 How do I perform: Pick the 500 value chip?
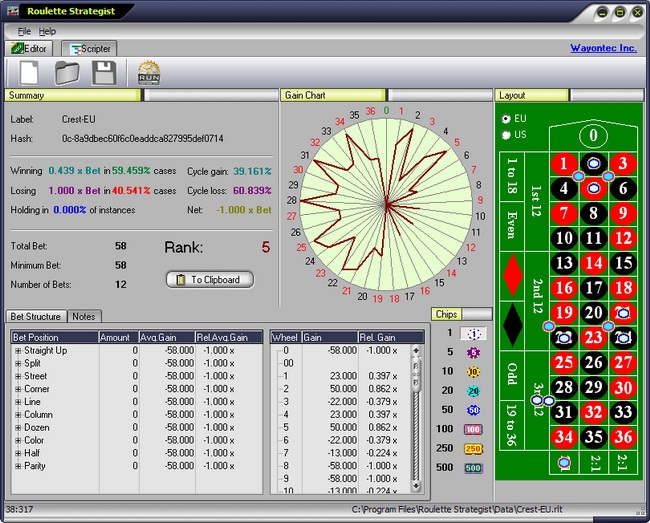pos(473,468)
